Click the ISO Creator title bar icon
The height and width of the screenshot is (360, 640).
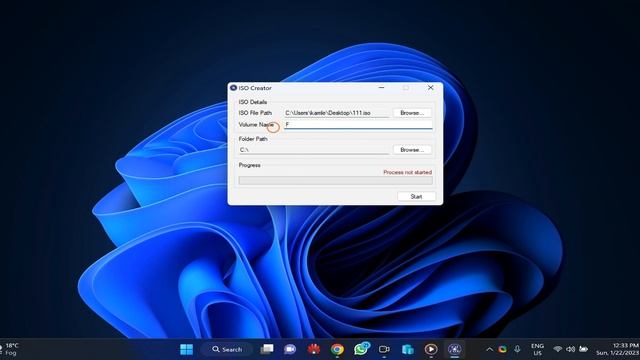(233, 88)
